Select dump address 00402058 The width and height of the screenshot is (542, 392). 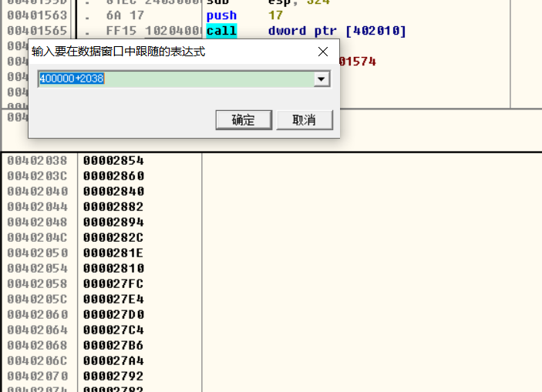(37, 284)
